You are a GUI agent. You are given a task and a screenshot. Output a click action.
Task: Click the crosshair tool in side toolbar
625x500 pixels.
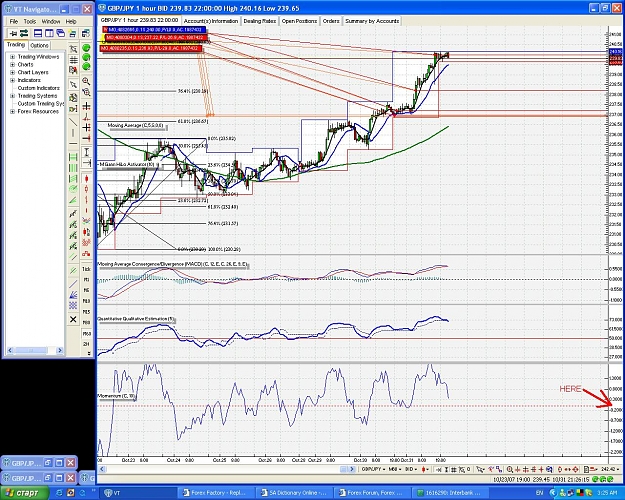[x=86, y=106]
